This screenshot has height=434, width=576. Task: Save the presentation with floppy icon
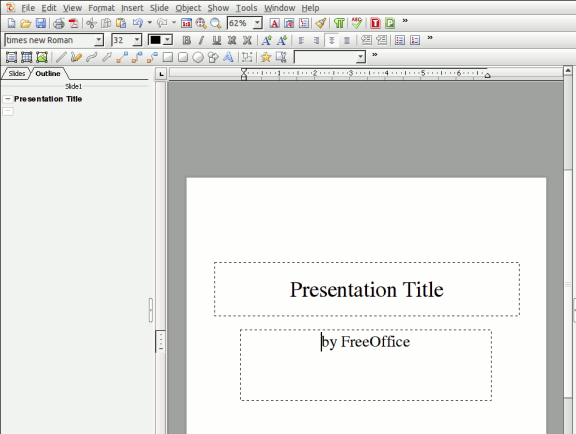[40, 23]
